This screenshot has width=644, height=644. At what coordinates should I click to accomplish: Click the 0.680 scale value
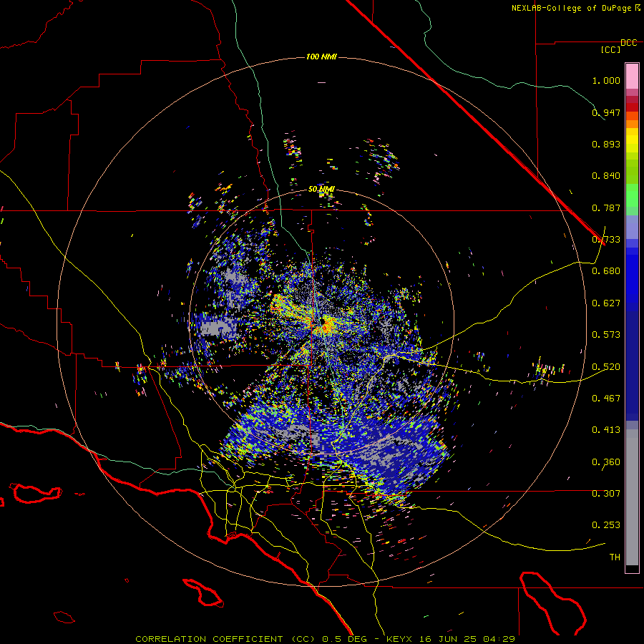tap(606, 271)
